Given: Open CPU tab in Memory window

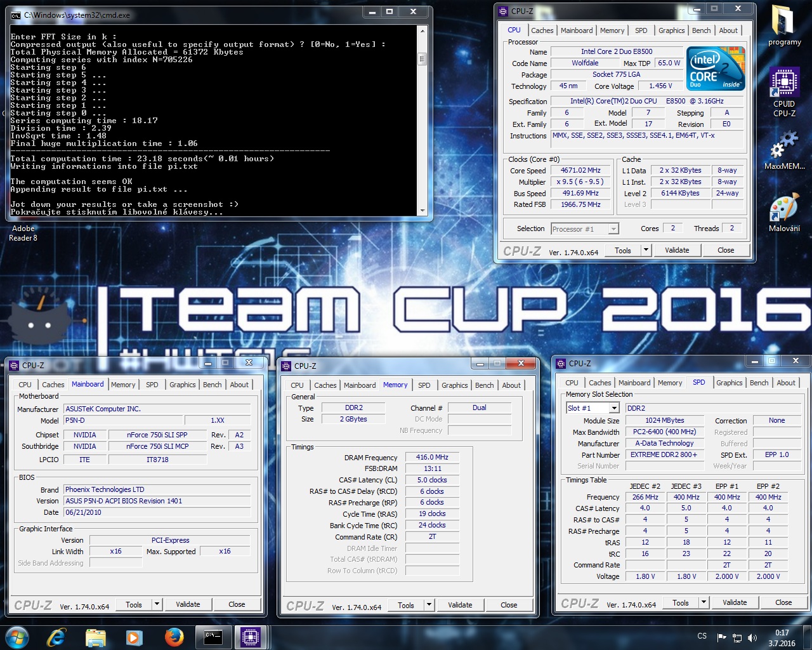Looking at the screenshot, I should coord(297,385).
